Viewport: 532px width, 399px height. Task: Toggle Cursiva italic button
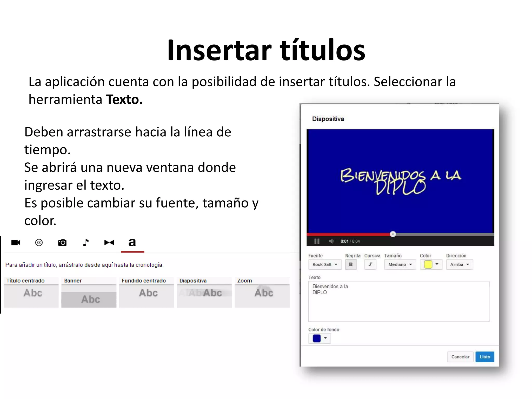370,264
